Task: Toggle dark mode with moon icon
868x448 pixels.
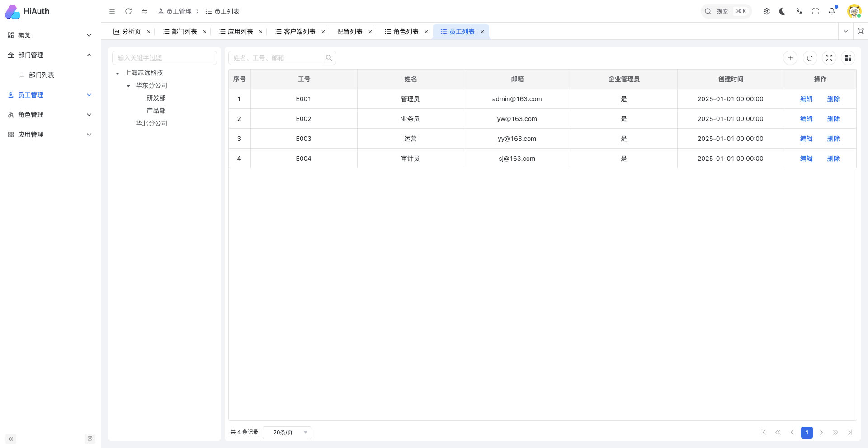Action: coord(783,11)
